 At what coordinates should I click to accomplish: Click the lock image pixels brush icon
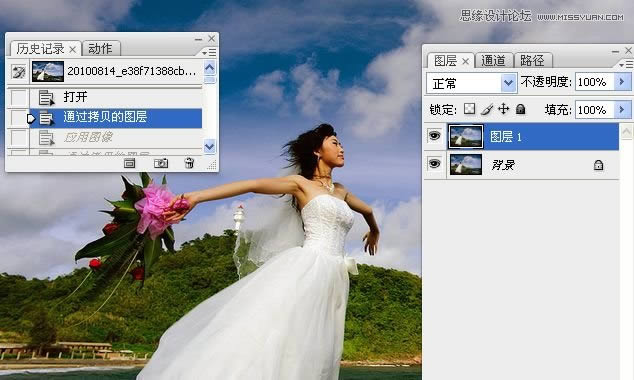point(487,109)
